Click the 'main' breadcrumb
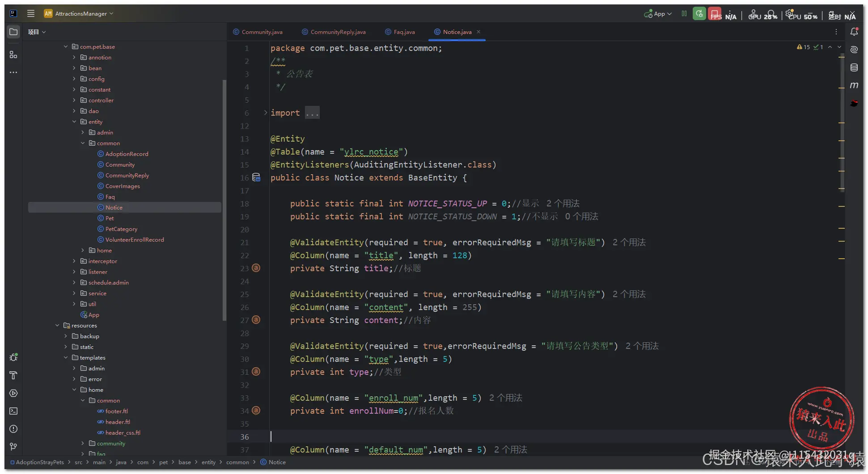 click(x=99, y=462)
